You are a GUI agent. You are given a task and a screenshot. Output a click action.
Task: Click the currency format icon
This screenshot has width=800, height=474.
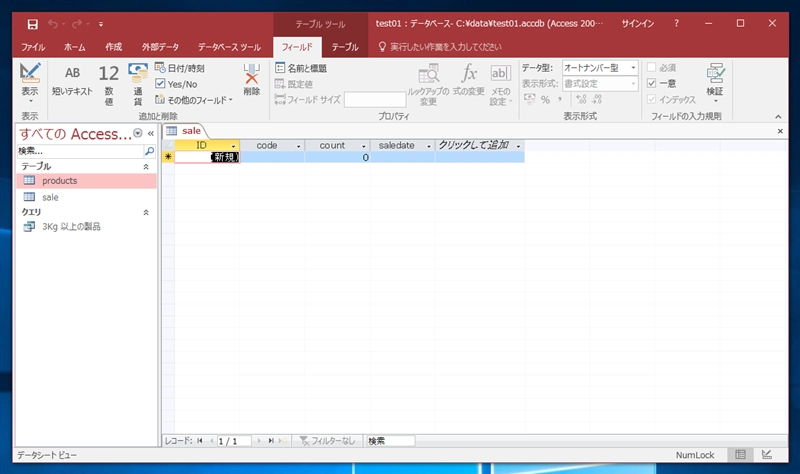[x=530, y=99]
